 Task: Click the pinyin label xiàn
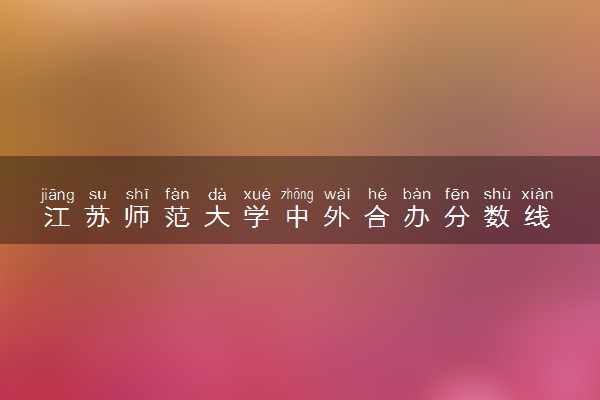537,194
